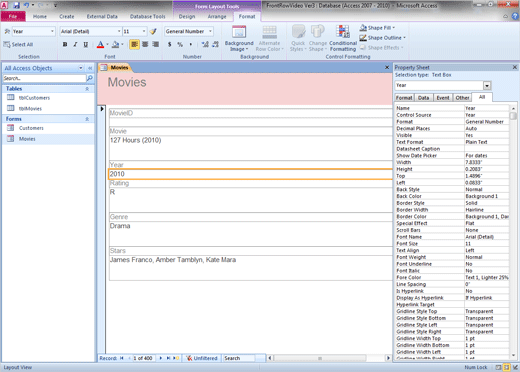
Task: Open the font name Arial dropdown
Action: (x=119, y=31)
